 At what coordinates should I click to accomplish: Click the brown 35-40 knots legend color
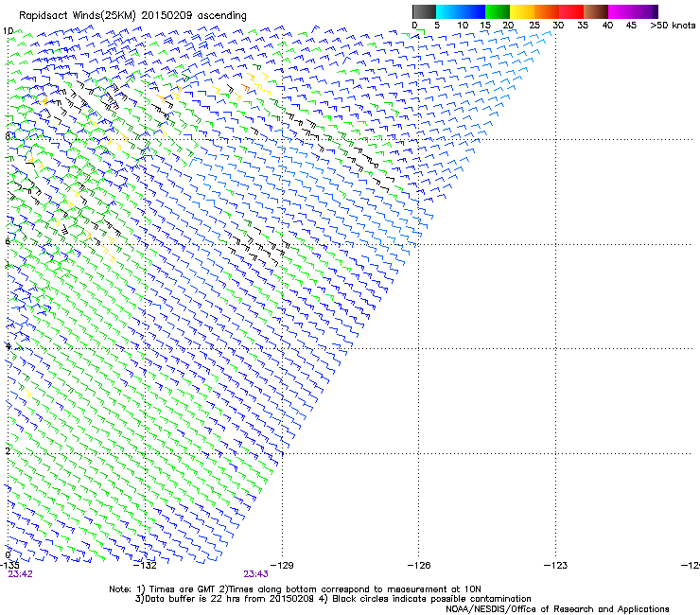click(x=596, y=11)
